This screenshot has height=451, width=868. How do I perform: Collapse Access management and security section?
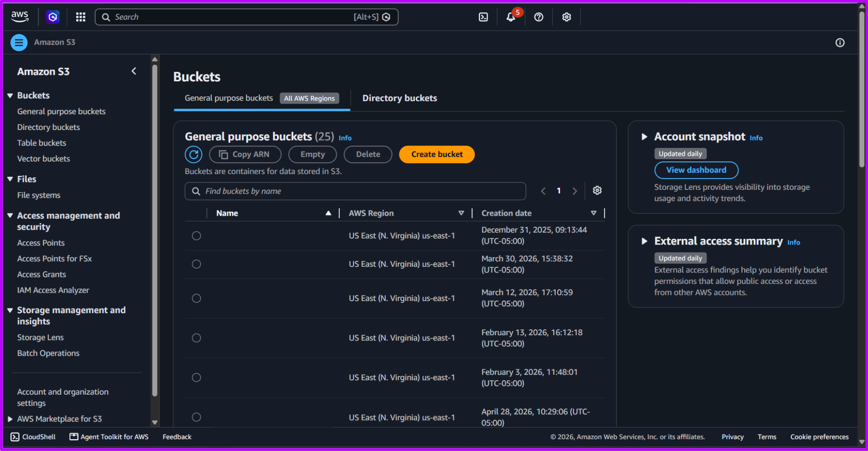(x=10, y=216)
